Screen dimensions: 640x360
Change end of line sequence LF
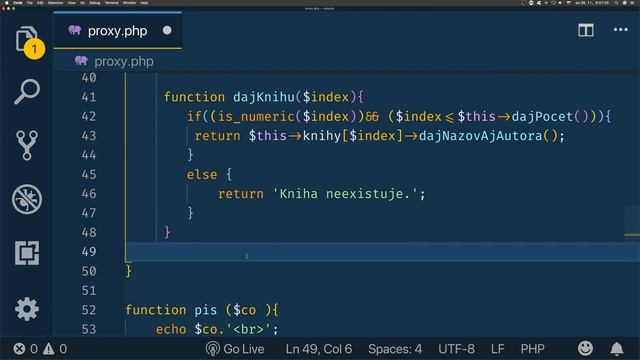(x=498, y=349)
